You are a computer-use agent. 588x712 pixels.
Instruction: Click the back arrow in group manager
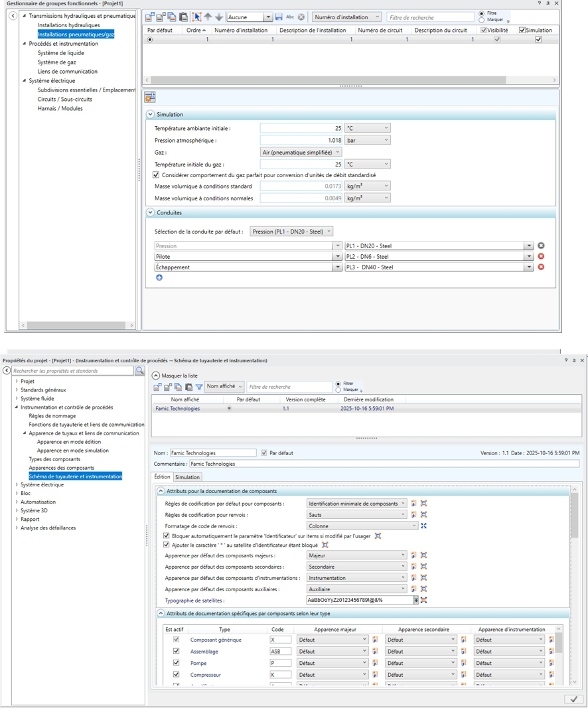13,16
